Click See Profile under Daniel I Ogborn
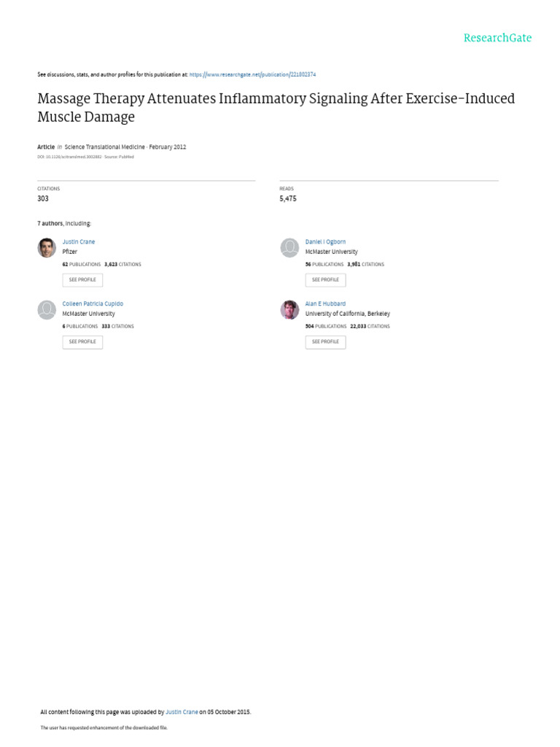 pyautogui.click(x=325, y=279)
